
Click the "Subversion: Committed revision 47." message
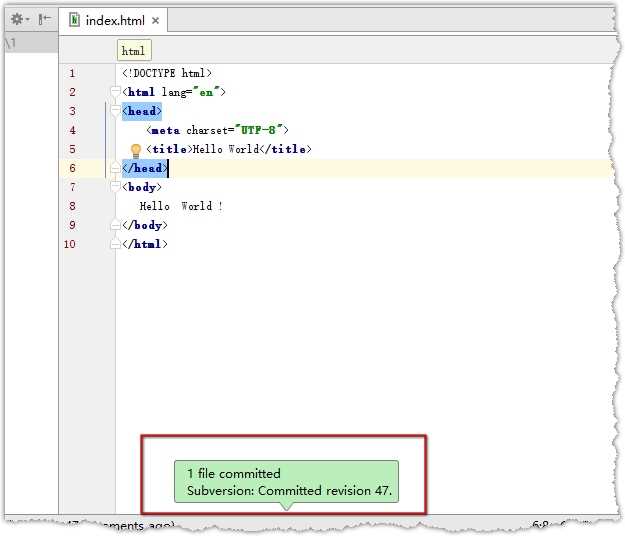click(290, 491)
